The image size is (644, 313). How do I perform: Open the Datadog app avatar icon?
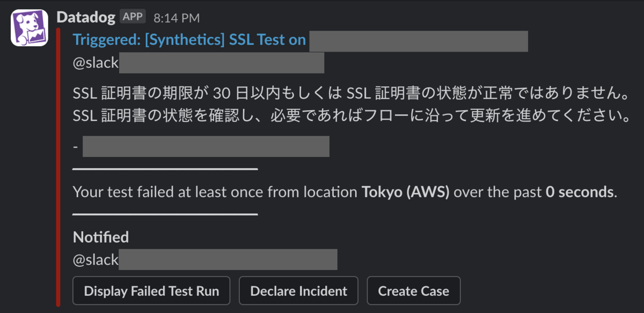point(29,28)
